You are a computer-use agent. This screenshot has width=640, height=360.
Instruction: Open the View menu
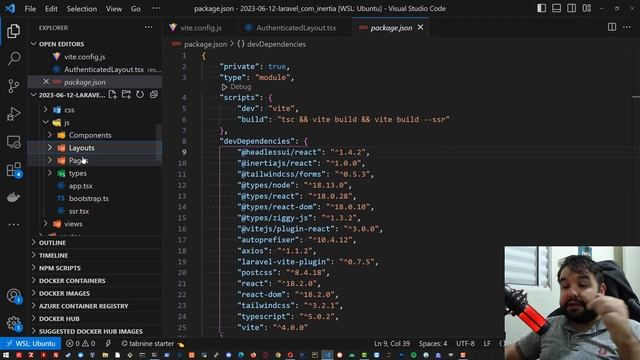coord(114,9)
